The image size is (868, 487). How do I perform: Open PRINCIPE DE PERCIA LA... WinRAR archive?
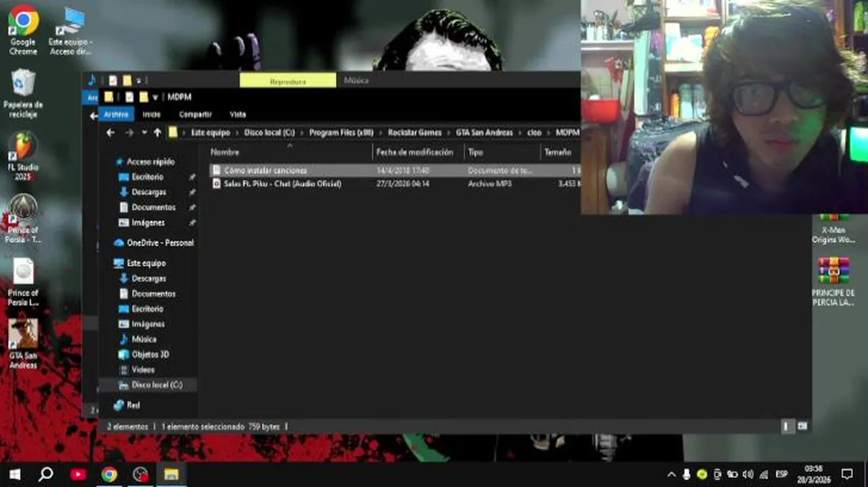tap(833, 281)
